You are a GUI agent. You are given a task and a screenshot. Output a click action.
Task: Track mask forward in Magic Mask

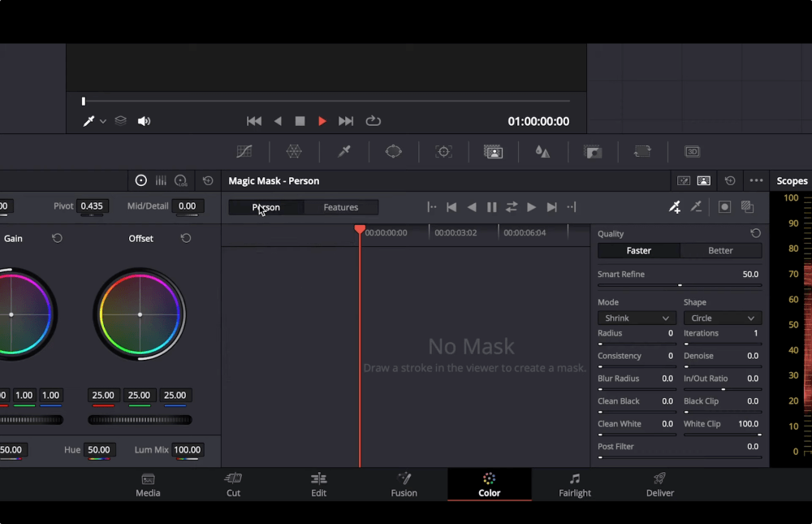[x=531, y=207]
